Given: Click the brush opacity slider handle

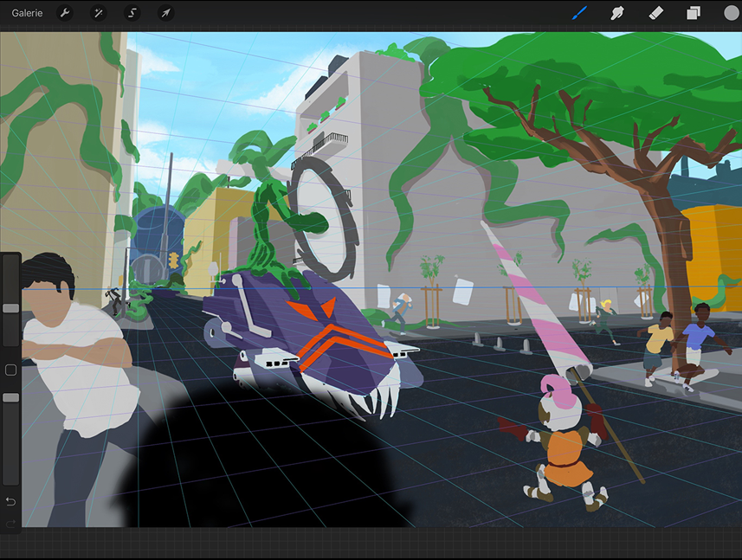Looking at the screenshot, I should tap(10, 397).
